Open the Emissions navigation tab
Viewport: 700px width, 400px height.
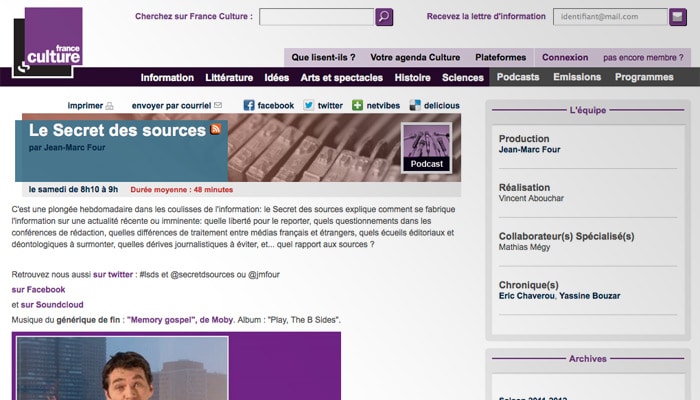click(x=577, y=77)
